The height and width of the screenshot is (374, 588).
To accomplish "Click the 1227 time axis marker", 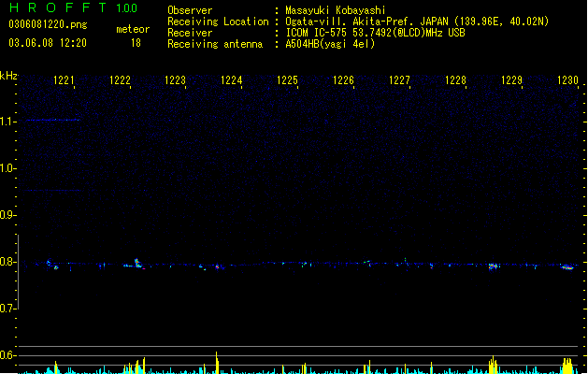I will click(399, 80).
